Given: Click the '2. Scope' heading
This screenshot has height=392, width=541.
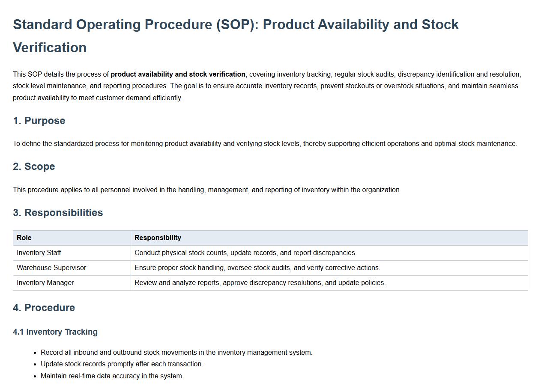Looking at the screenshot, I should [34, 166].
